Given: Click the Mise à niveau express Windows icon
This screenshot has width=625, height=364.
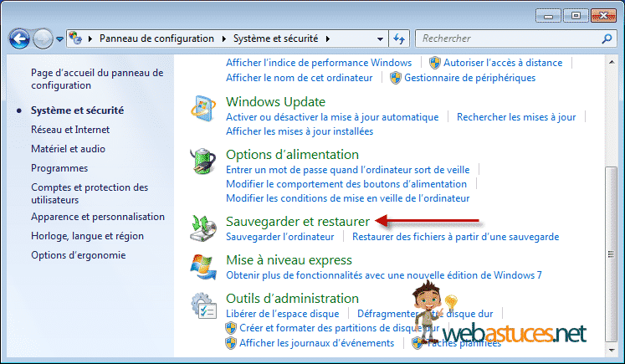Looking at the screenshot, I should click(202, 267).
